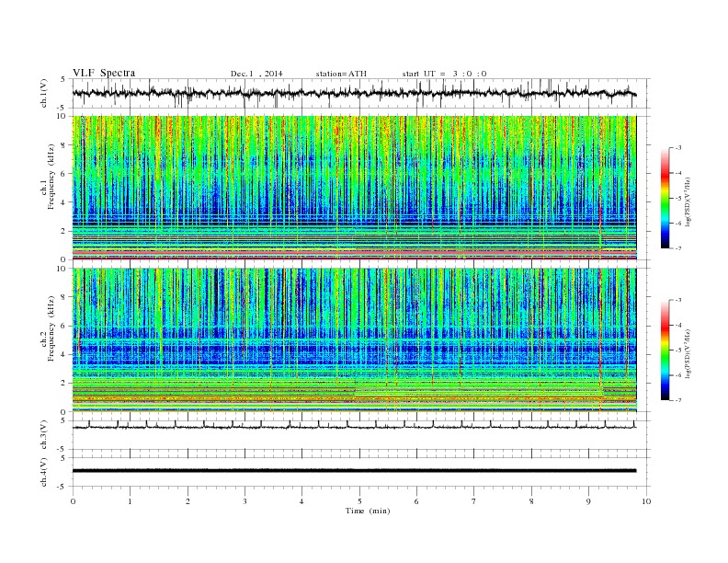Click inside the ch.1 spectrogram panel
The height and width of the screenshot is (563, 728).
pos(354,188)
